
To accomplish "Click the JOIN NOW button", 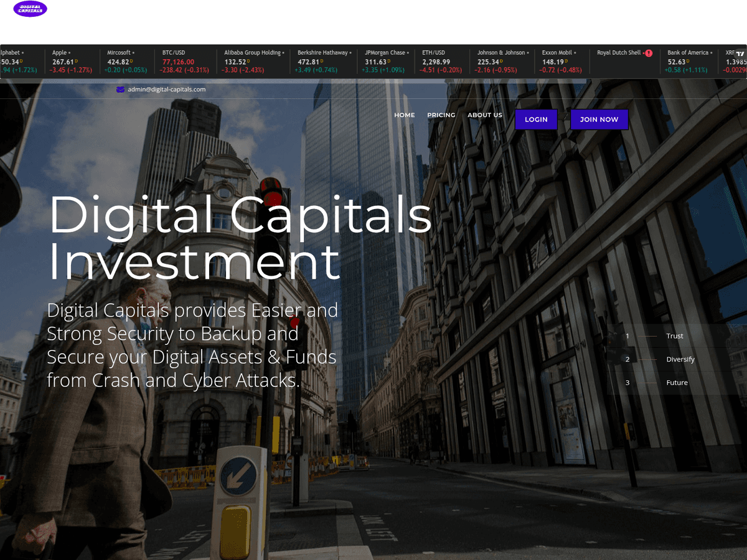I will click(599, 119).
